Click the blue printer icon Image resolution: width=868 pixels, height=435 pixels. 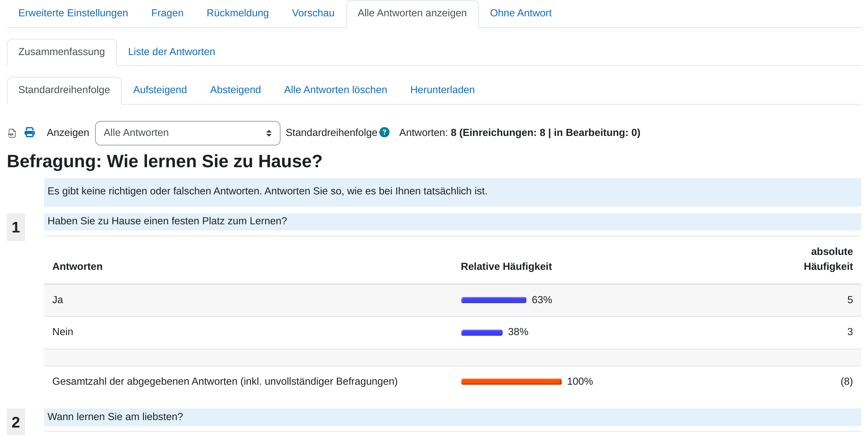pos(30,132)
